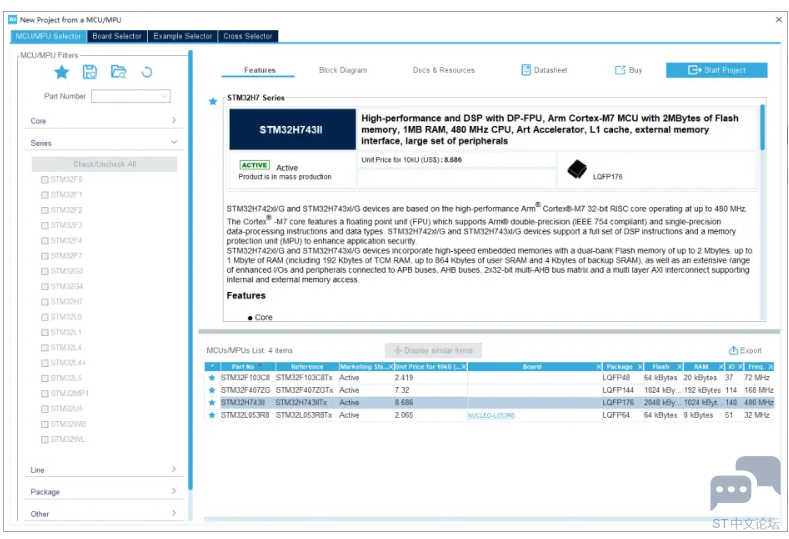Toggle the favorite star beside STM32H7 Series
789x539 pixels.
213,101
